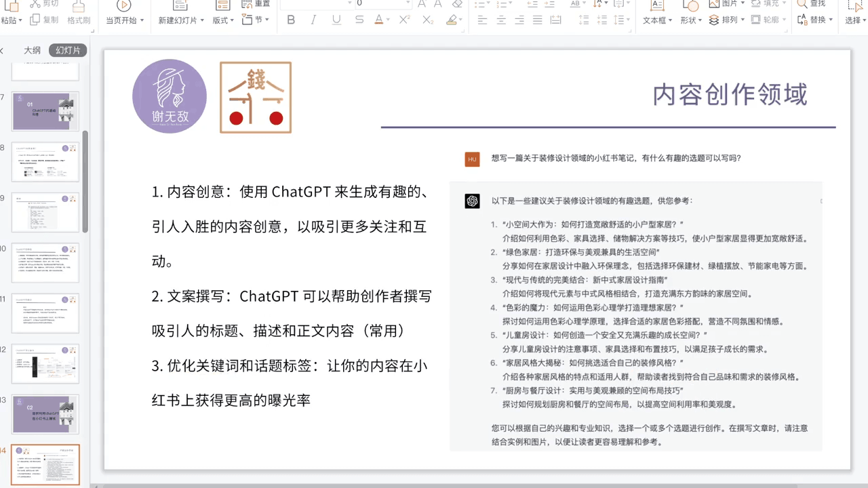Increase the indent level
Screen dimensions: 868x488
[x=551, y=3]
